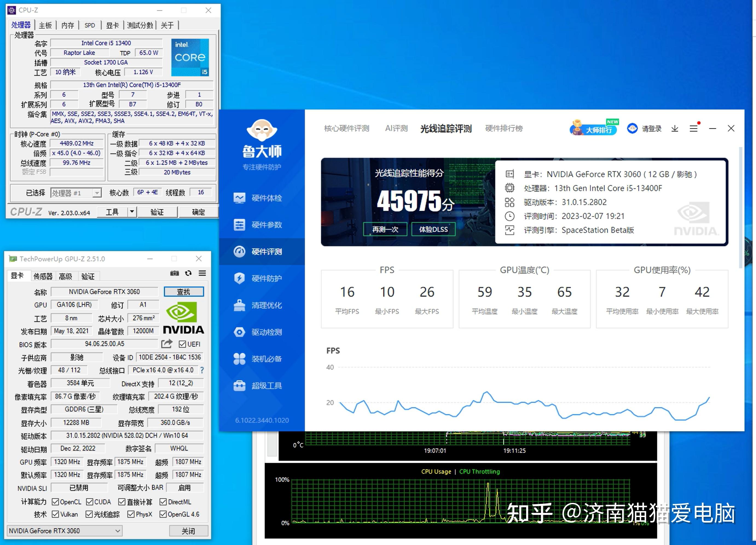Toggle CUDA checkbox in GPU-Z
The image size is (756, 545).
(x=90, y=502)
